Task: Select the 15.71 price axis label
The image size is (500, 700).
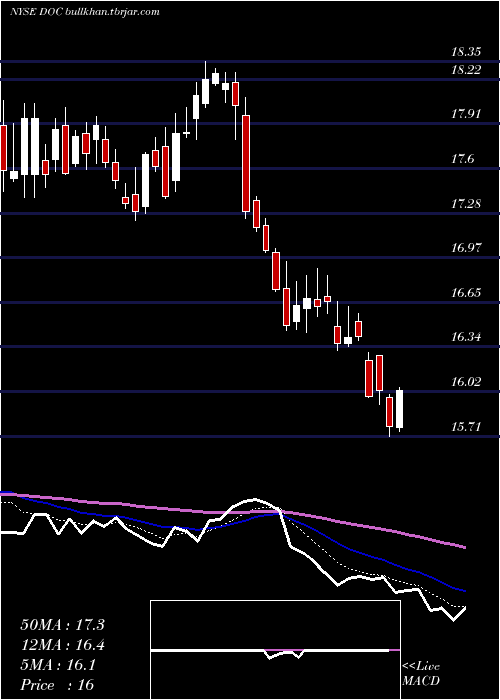Action: [466, 427]
